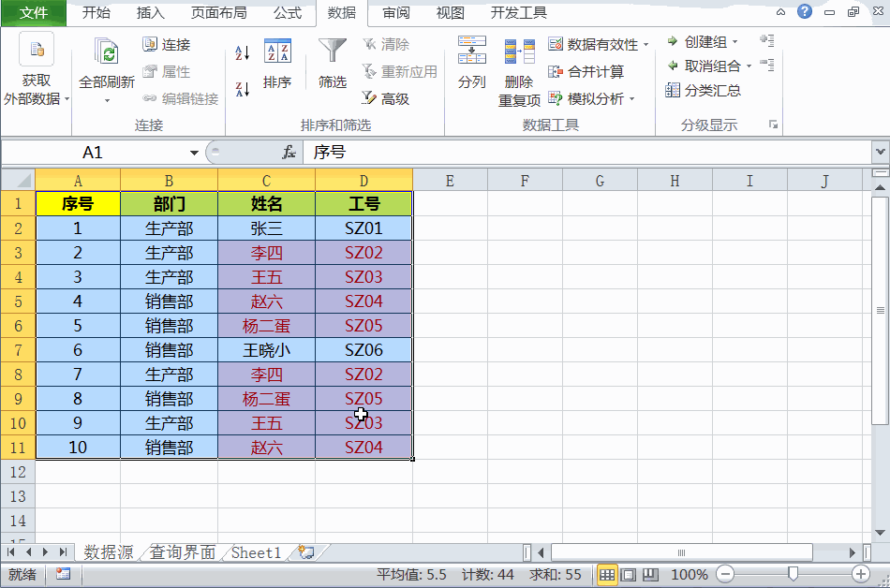Switch to the View (视图) tab

point(450,12)
